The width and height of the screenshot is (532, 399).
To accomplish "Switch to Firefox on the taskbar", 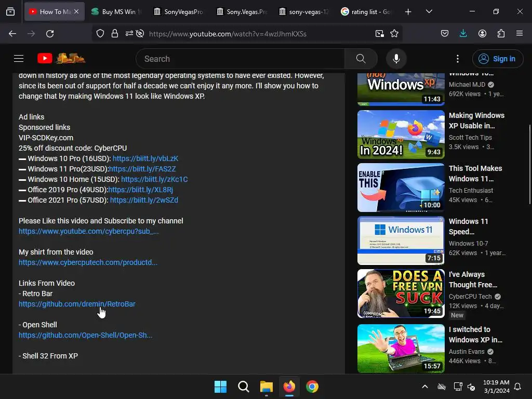I will pyautogui.click(x=289, y=387).
